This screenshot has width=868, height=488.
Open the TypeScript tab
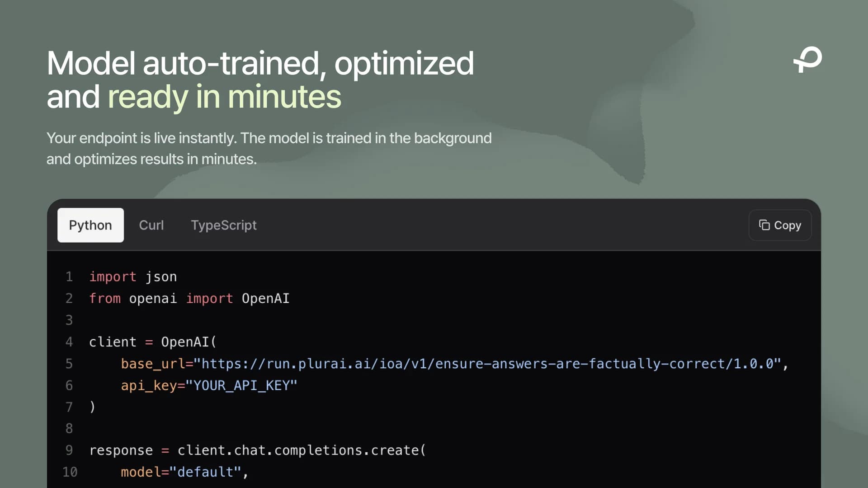click(224, 225)
